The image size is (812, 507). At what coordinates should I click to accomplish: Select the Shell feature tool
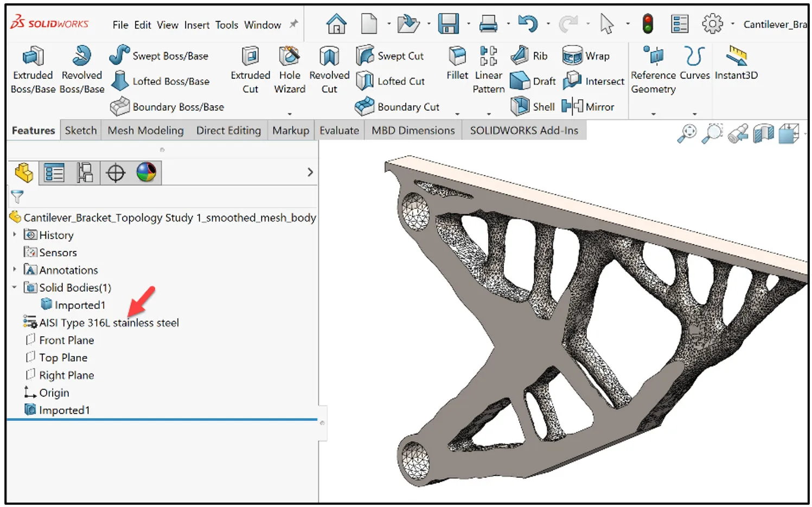tap(532, 106)
